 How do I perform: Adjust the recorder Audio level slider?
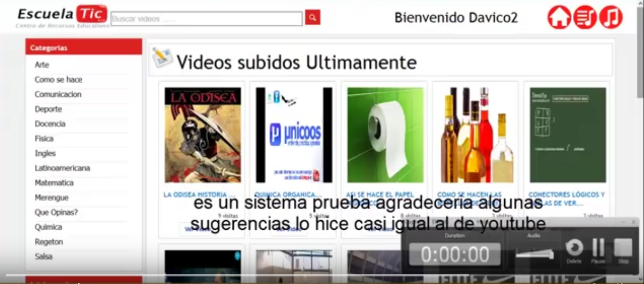535,254
